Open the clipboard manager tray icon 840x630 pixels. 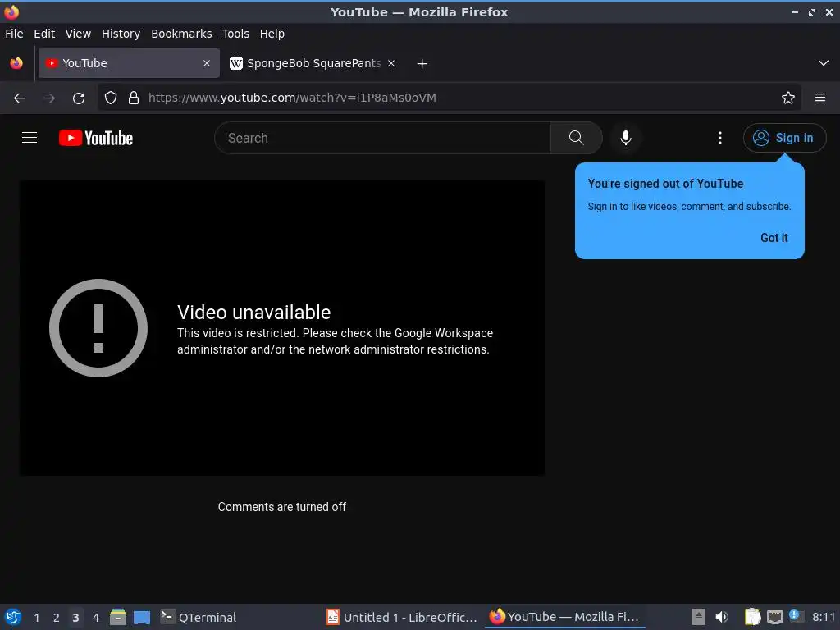753,617
